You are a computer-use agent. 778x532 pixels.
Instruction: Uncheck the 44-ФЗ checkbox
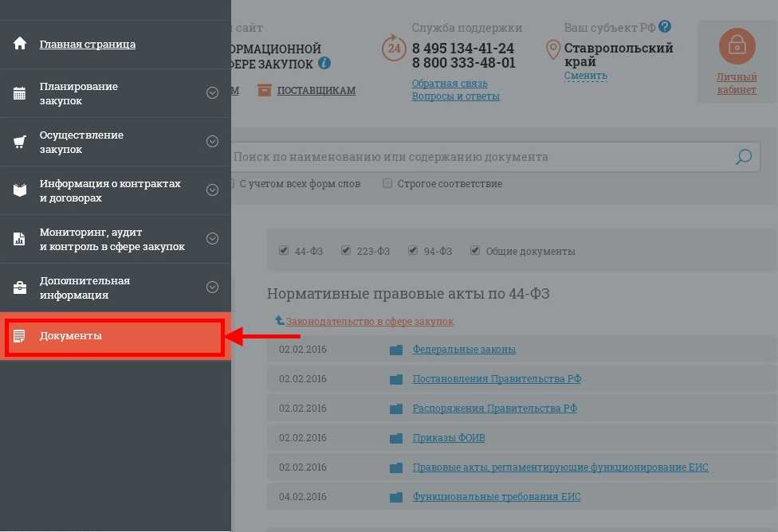point(284,251)
